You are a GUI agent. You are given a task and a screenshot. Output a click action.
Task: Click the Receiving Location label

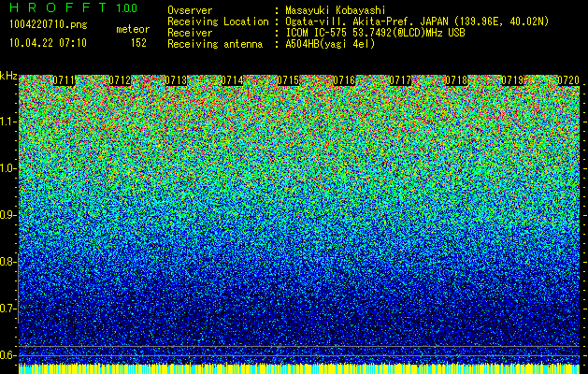coord(218,22)
